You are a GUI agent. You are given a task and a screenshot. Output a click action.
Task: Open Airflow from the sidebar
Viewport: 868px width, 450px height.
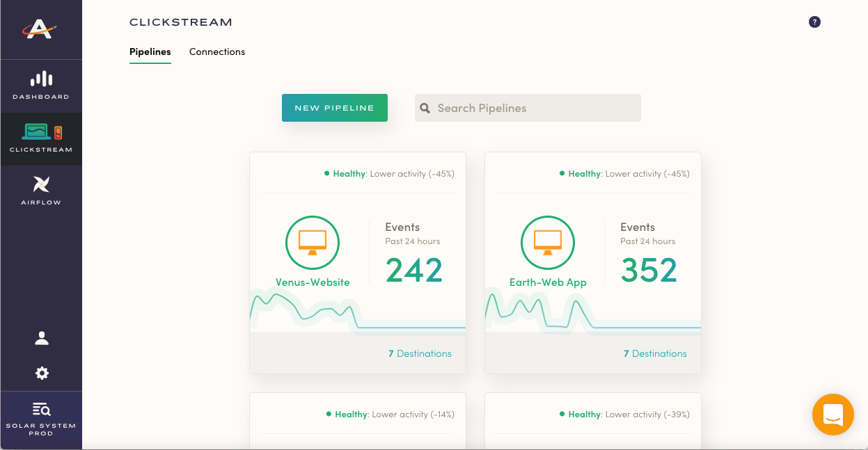[x=41, y=191]
